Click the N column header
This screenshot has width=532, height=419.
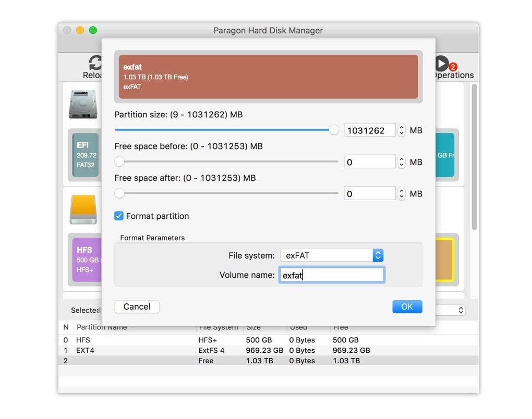pos(66,327)
